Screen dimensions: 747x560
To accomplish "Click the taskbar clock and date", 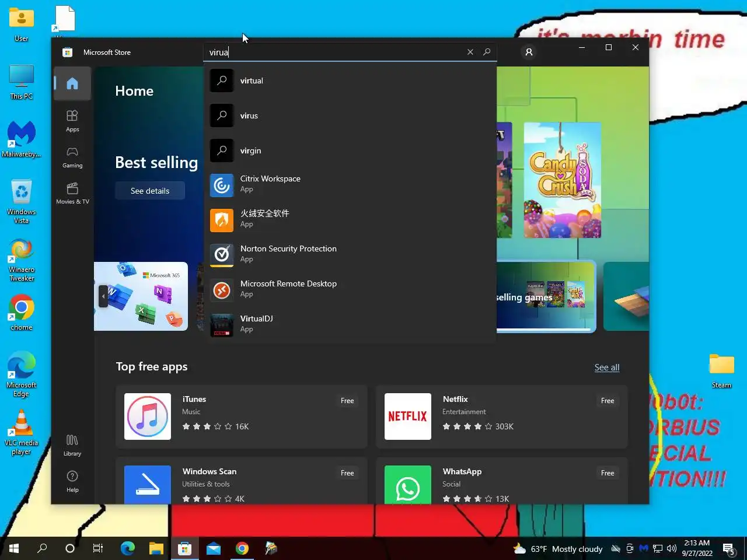I will pos(697,548).
